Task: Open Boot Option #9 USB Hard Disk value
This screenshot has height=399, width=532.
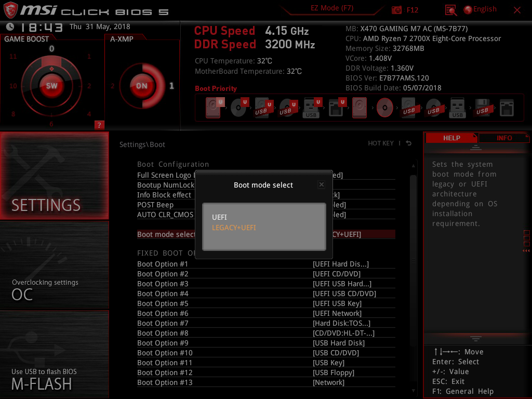Action: [339, 343]
